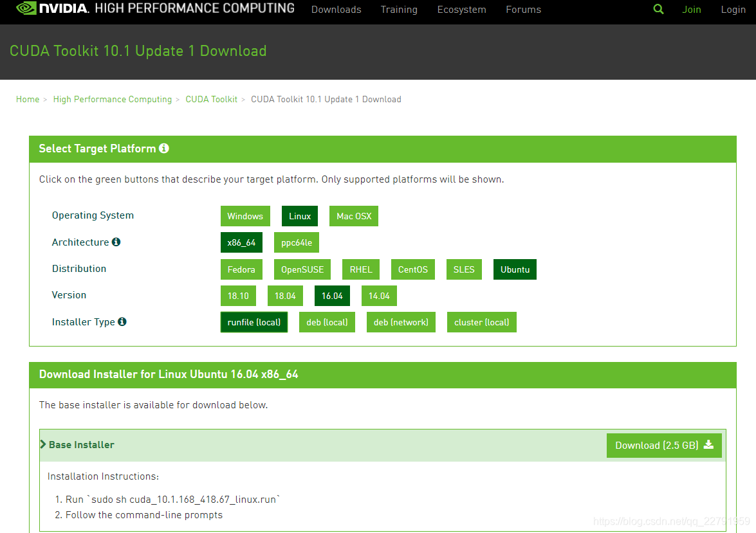Screen dimensions: 756x533
Task: Click Download Installer for Linux Ubuntu heading
Action: (169, 374)
